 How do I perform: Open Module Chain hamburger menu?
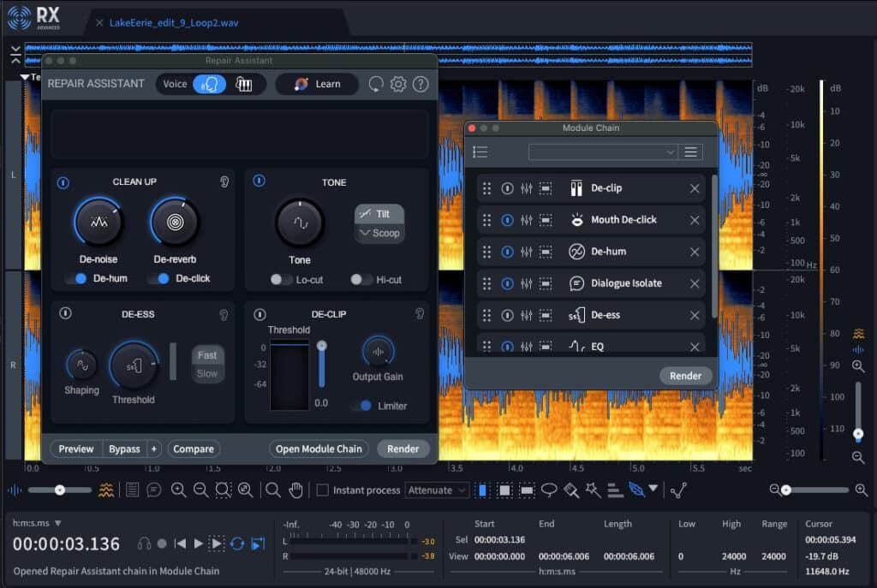[x=691, y=151]
